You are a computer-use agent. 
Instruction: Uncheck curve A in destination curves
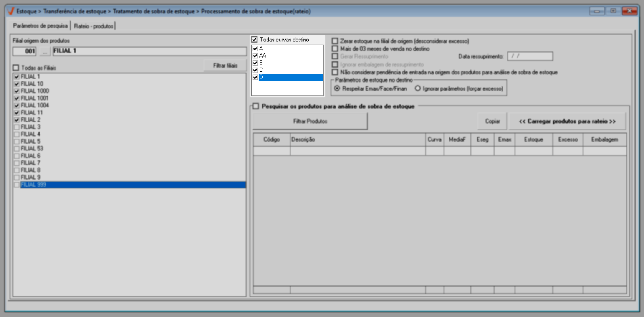click(x=255, y=49)
